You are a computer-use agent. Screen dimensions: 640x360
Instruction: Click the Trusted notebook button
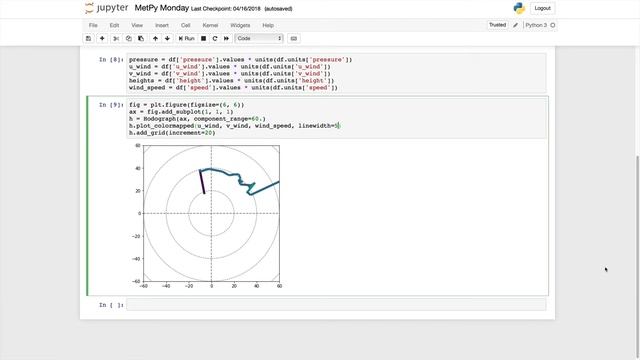(498, 25)
